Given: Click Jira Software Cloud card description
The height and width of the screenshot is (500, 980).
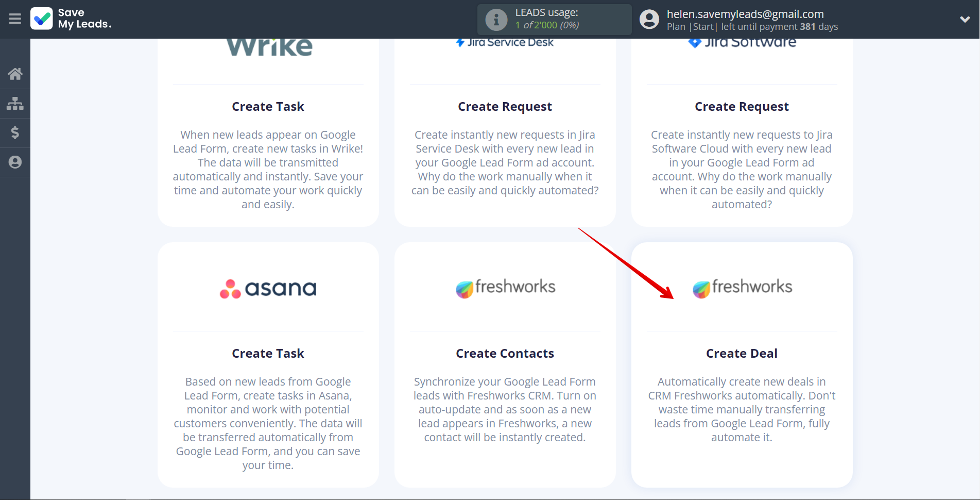Looking at the screenshot, I should tap(742, 170).
